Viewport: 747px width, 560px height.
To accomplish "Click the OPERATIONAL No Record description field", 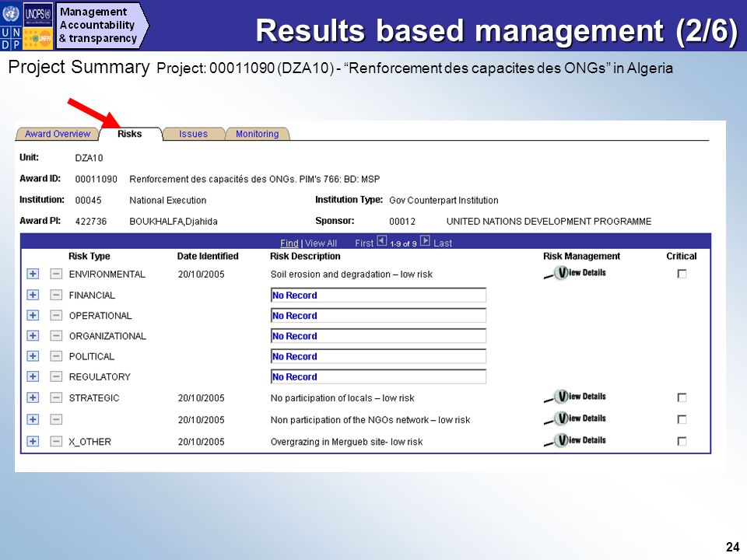I will (378, 316).
